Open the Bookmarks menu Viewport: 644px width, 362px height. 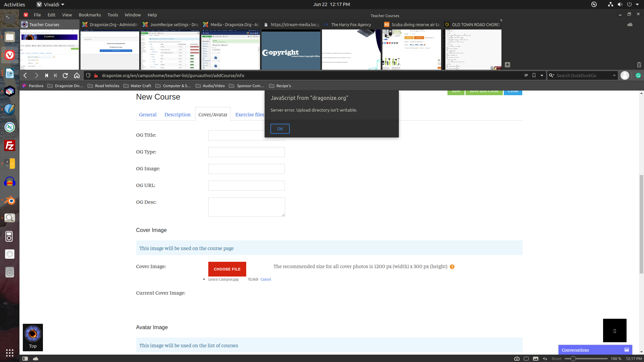(x=90, y=15)
